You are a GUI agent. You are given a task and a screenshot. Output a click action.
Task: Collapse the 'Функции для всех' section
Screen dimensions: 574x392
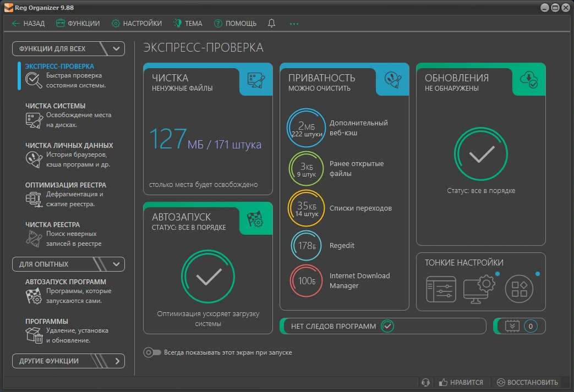click(x=116, y=48)
